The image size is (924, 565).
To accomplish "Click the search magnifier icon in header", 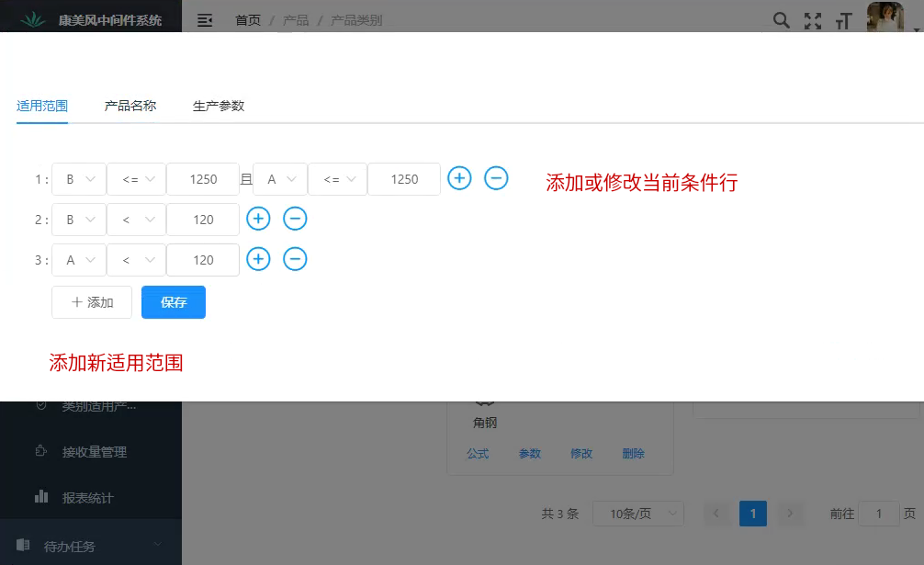I will pos(781,20).
